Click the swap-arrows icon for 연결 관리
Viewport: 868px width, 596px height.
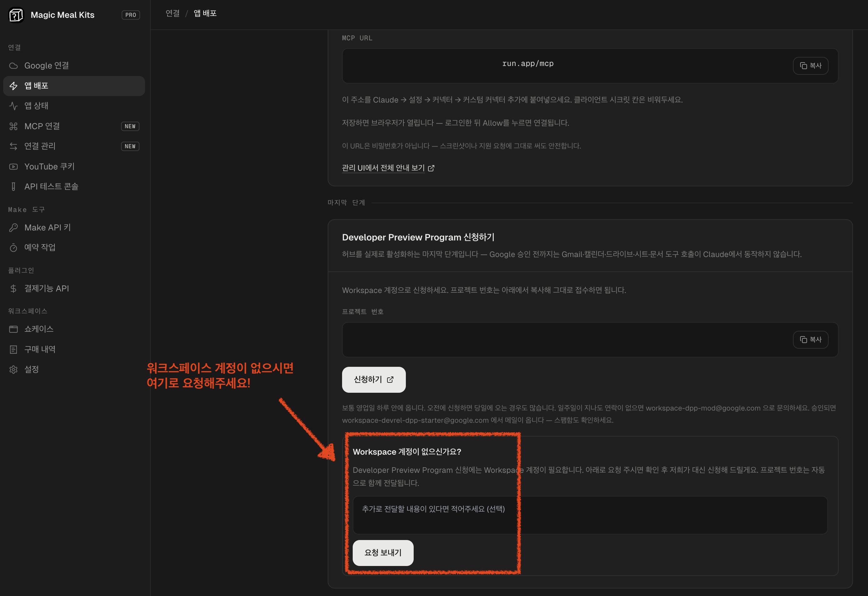coord(13,146)
